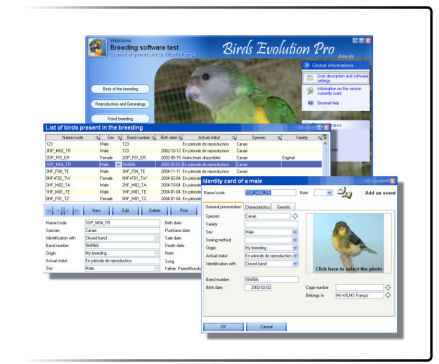Click the Edit button in bird list
The image size is (439, 364).
click(x=125, y=211)
